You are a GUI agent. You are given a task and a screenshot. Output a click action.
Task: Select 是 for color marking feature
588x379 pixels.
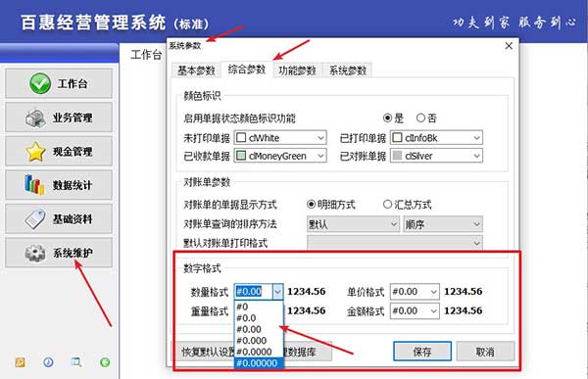click(x=393, y=118)
